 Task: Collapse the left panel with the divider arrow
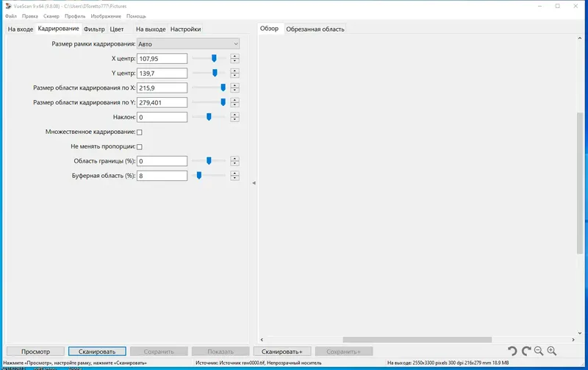click(x=254, y=183)
